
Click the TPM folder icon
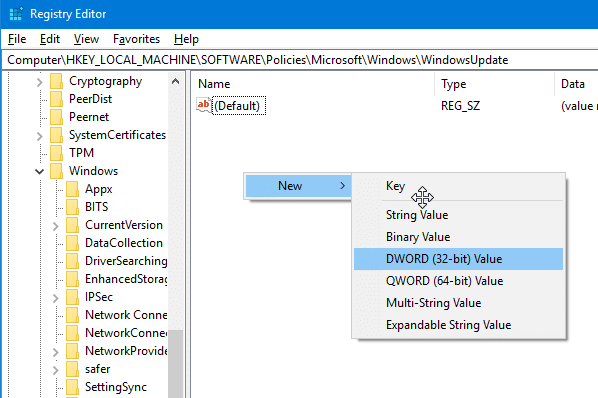56,153
